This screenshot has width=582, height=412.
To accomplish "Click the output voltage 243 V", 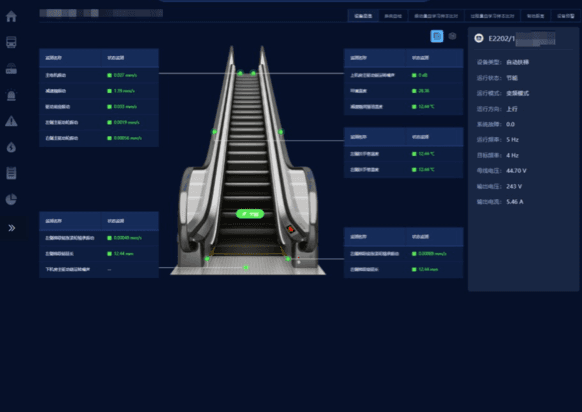I will click(x=514, y=186).
